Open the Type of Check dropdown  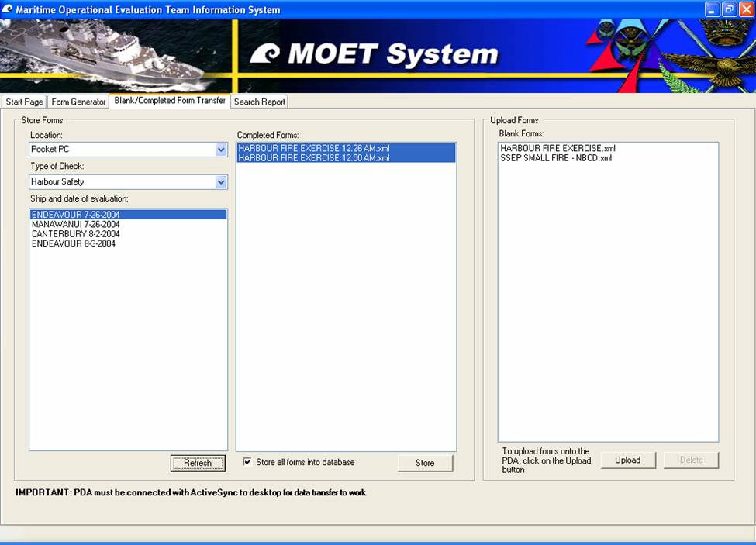click(221, 182)
